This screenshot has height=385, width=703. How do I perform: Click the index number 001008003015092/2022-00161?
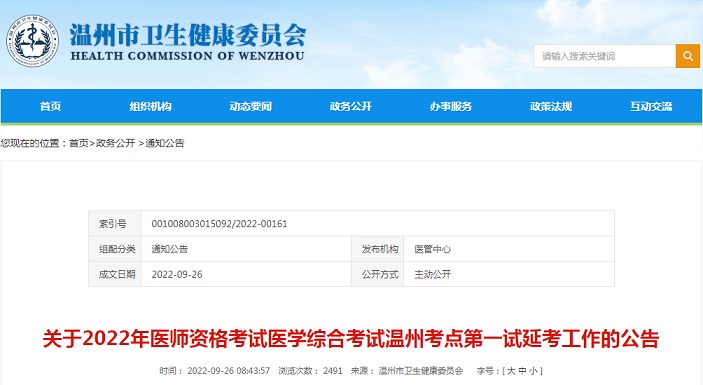point(219,224)
